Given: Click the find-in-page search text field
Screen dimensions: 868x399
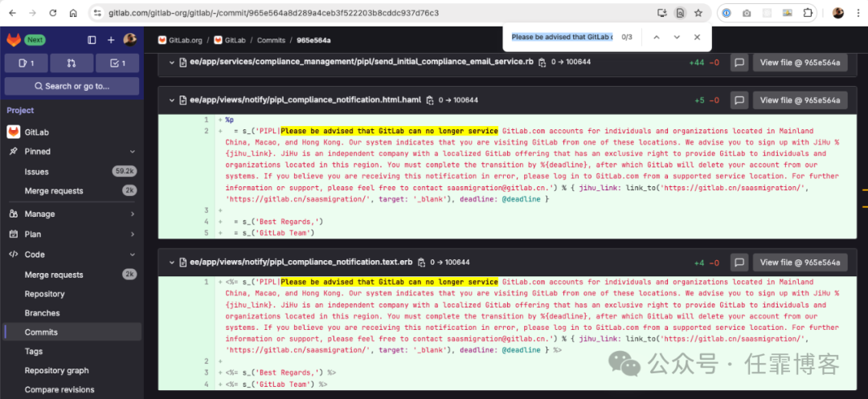Looking at the screenshot, I should pyautogui.click(x=562, y=37).
